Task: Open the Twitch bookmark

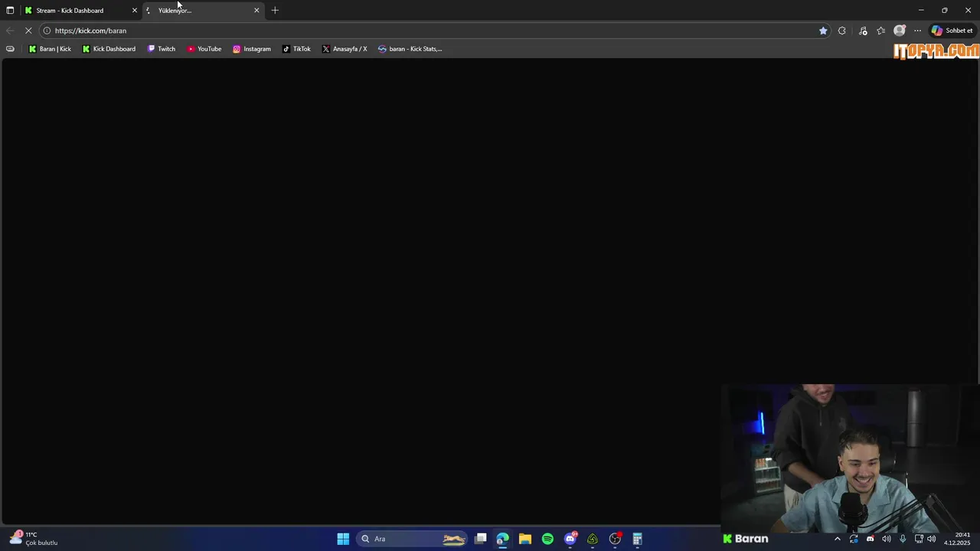Action: click(162, 49)
